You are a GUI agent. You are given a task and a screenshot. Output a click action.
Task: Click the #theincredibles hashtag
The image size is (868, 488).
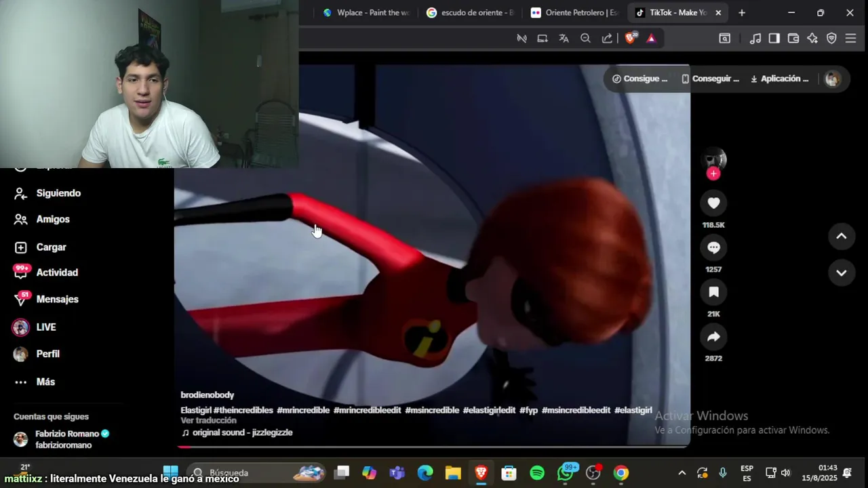(243, 410)
